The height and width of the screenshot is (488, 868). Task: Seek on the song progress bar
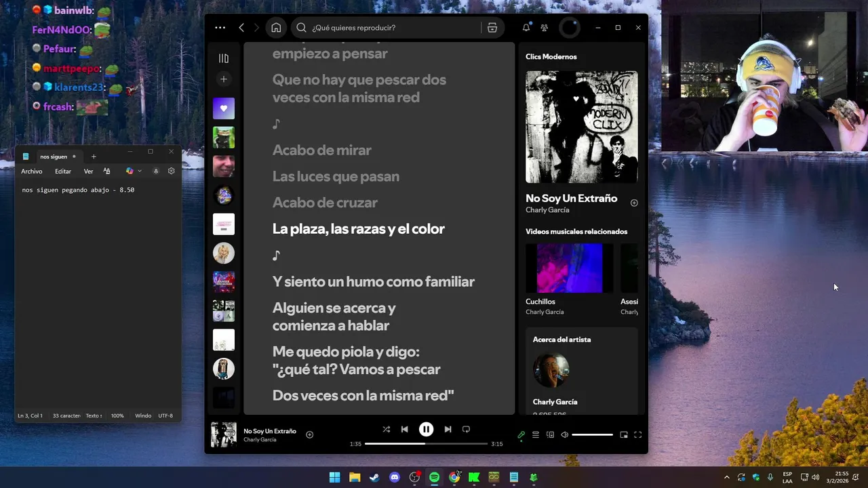[426, 444]
